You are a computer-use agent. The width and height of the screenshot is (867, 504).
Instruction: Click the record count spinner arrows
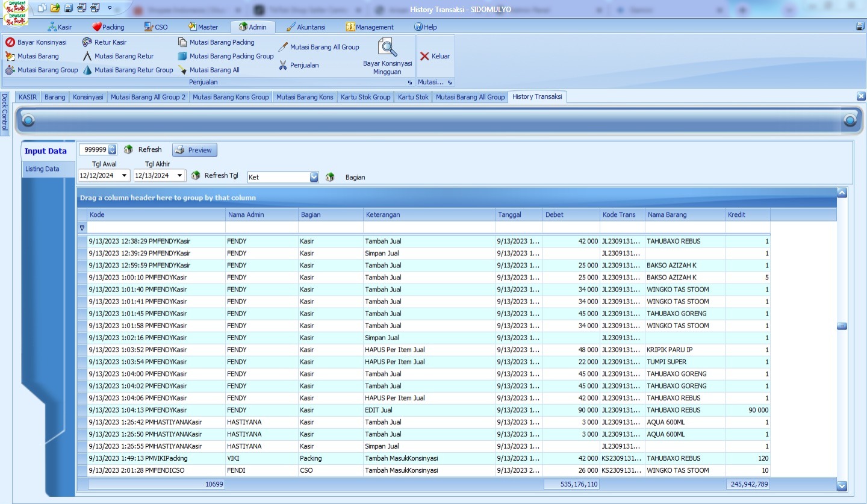click(113, 150)
